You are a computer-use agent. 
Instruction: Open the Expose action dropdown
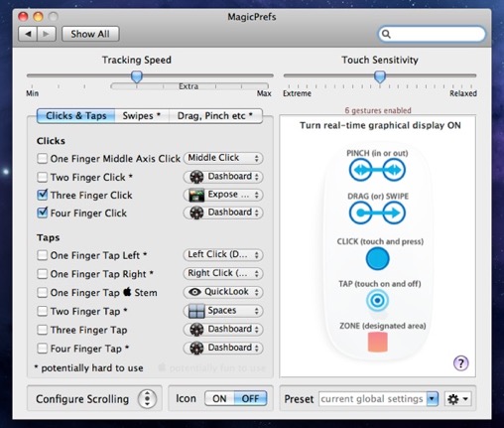tap(223, 195)
